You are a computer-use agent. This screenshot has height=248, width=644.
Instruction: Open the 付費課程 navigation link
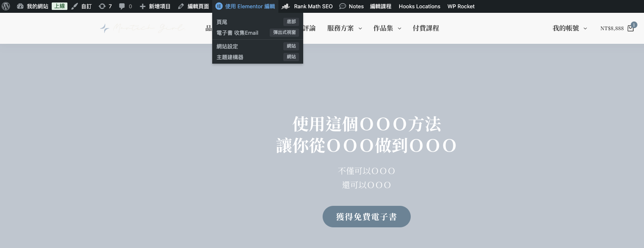tap(426, 28)
